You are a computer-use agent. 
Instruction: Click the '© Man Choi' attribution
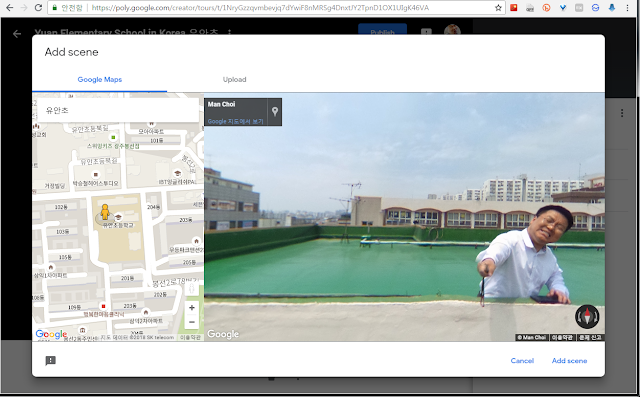pos(531,337)
